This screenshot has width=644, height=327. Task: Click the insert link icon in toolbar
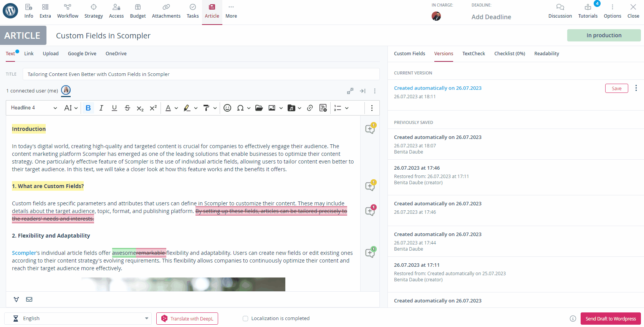pyautogui.click(x=310, y=108)
